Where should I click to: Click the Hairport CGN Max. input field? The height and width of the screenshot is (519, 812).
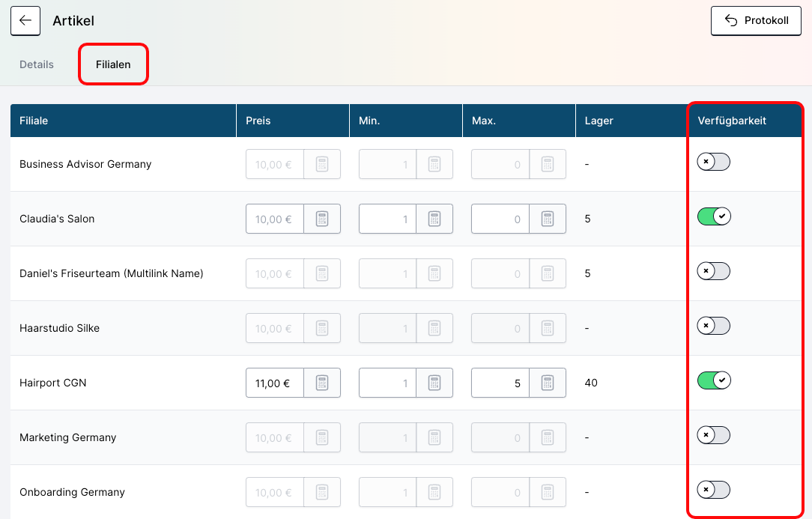(x=500, y=383)
